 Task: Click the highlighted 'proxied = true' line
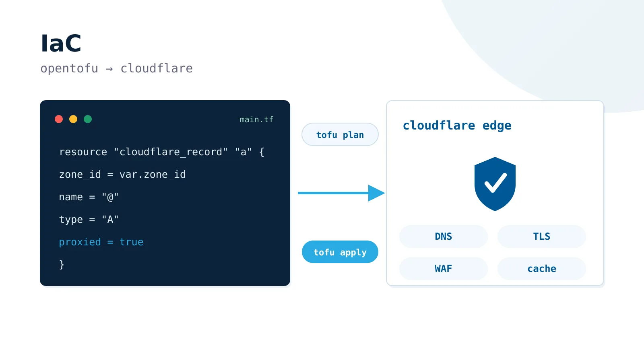click(x=101, y=242)
